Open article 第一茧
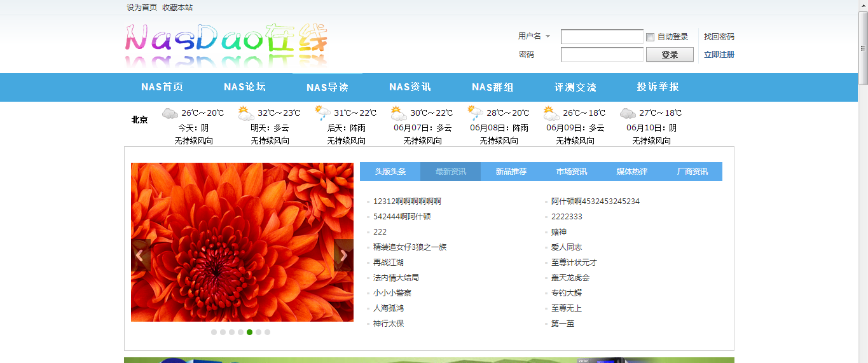This screenshot has width=868, height=363. [563, 324]
